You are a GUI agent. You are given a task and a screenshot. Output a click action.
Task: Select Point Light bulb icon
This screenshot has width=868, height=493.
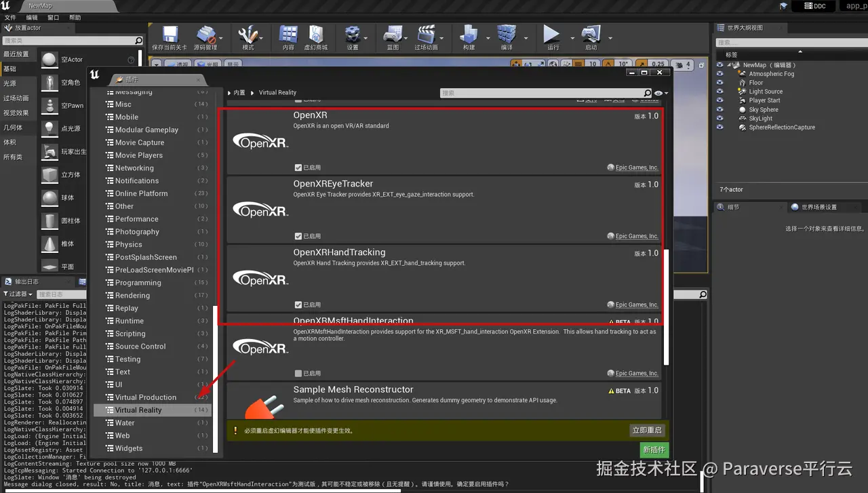click(x=50, y=128)
